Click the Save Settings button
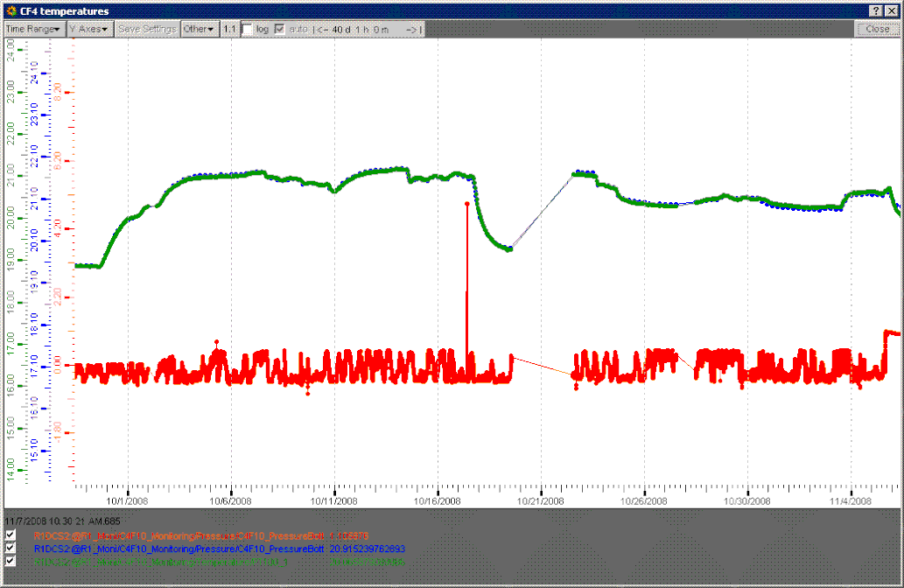Screen dimensions: 904x588 [147, 29]
